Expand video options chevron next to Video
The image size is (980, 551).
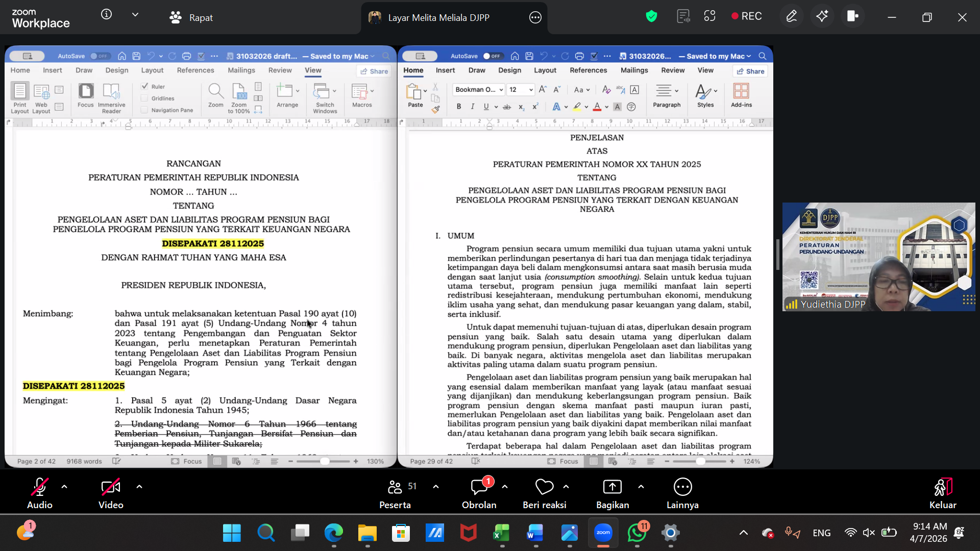pyautogui.click(x=139, y=487)
